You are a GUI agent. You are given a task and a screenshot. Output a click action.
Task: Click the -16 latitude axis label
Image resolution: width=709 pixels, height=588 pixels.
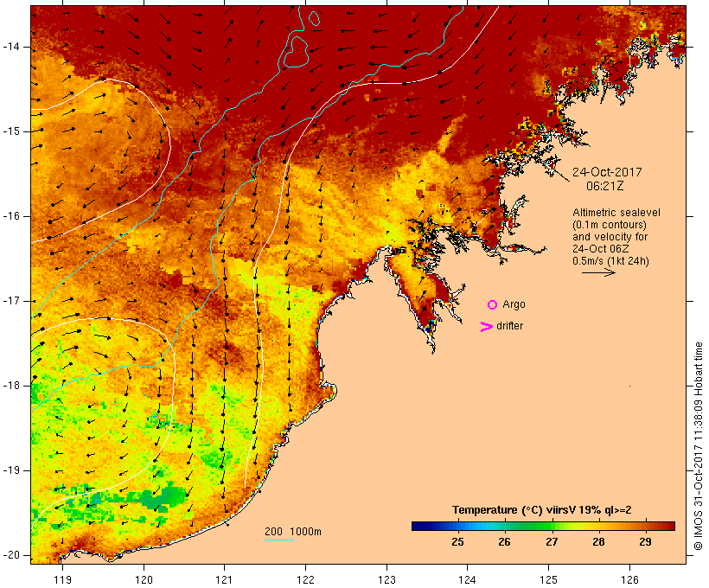pyautogui.click(x=11, y=216)
